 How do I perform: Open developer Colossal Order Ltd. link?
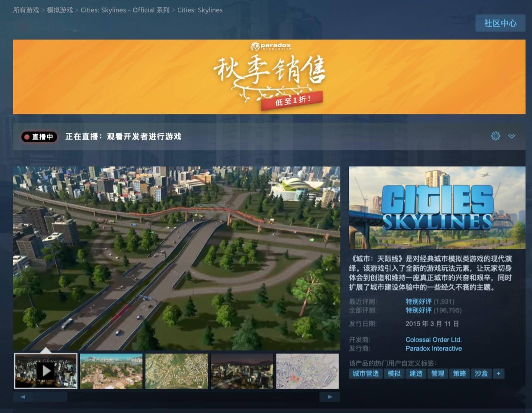point(434,340)
